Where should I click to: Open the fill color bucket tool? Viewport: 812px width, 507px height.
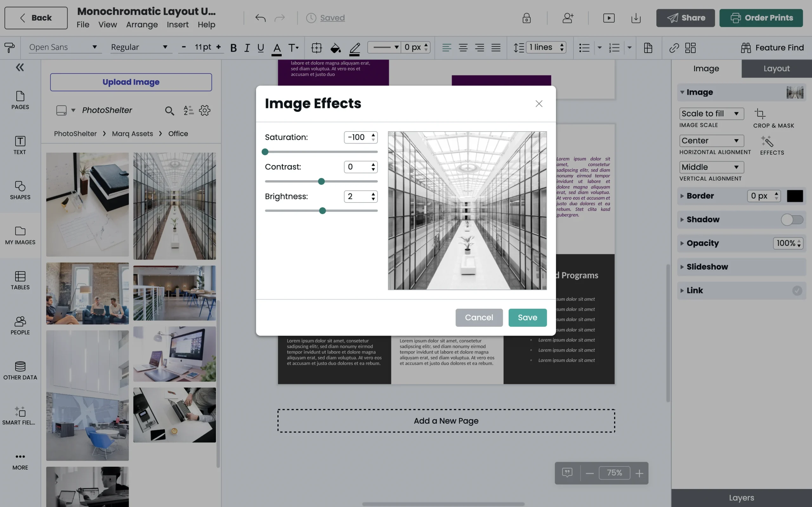(335, 48)
